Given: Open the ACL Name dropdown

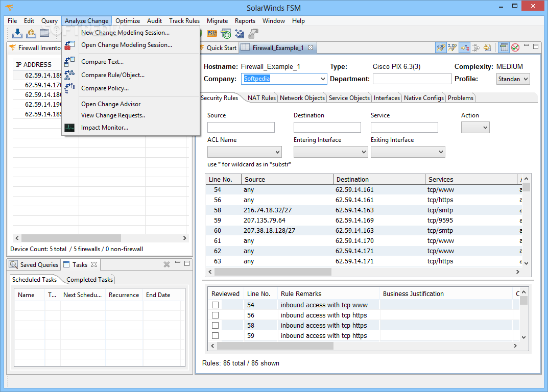Looking at the screenshot, I should 244,152.
